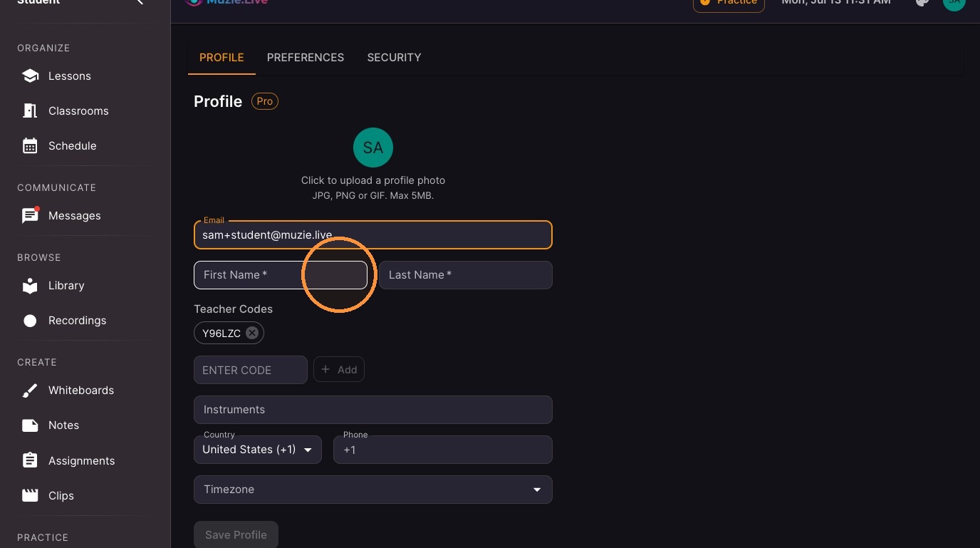Focus the Last Name input field
Viewport: 980px width, 548px height.
(466, 275)
